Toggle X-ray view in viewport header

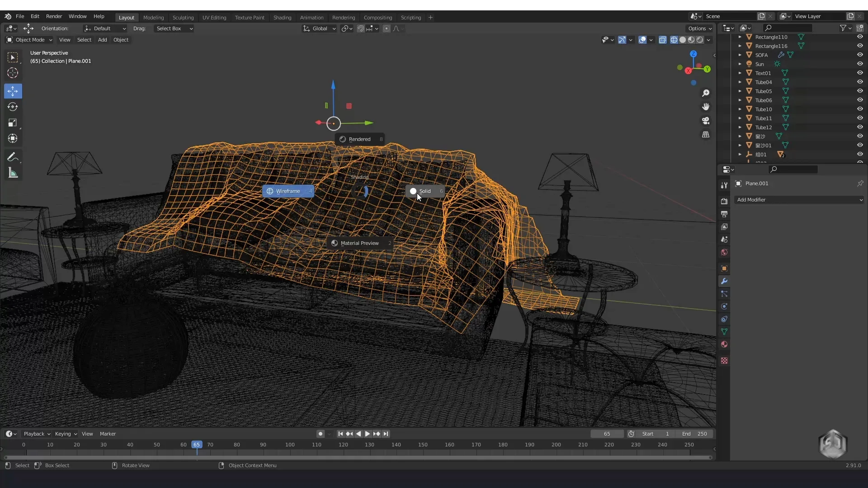663,40
